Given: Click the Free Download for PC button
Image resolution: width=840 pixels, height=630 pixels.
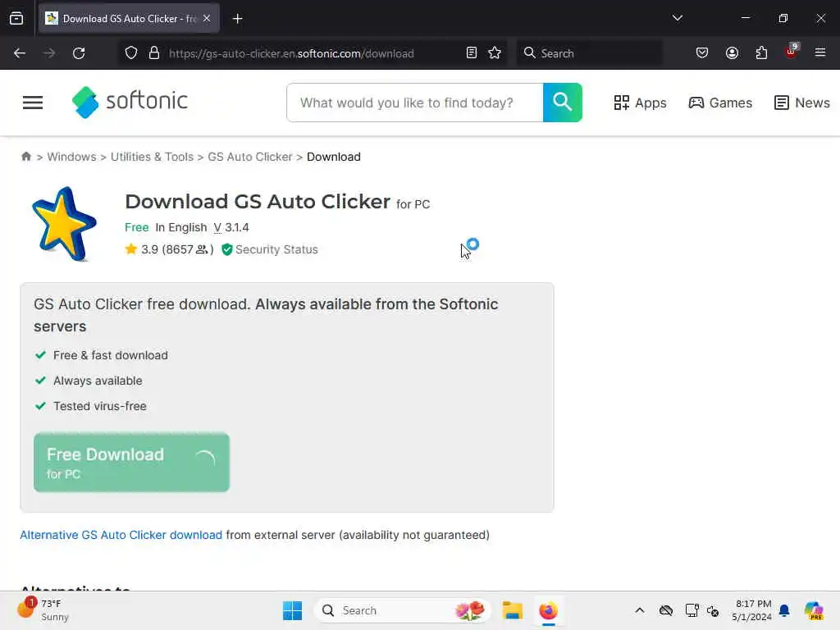Looking at the screenshot, I should [x=132, y=463].
